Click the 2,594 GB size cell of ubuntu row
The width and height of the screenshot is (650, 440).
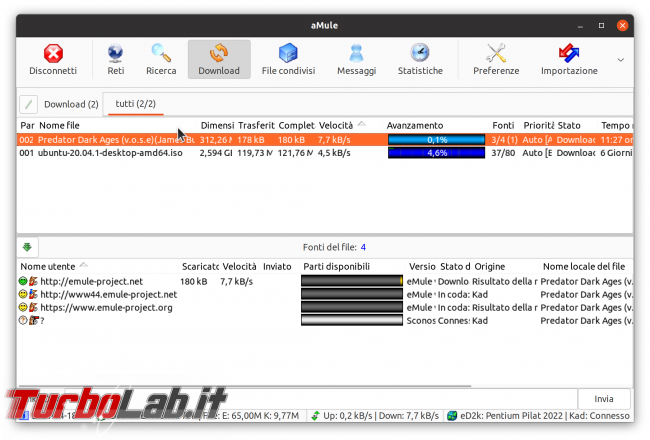pos(216,153)
